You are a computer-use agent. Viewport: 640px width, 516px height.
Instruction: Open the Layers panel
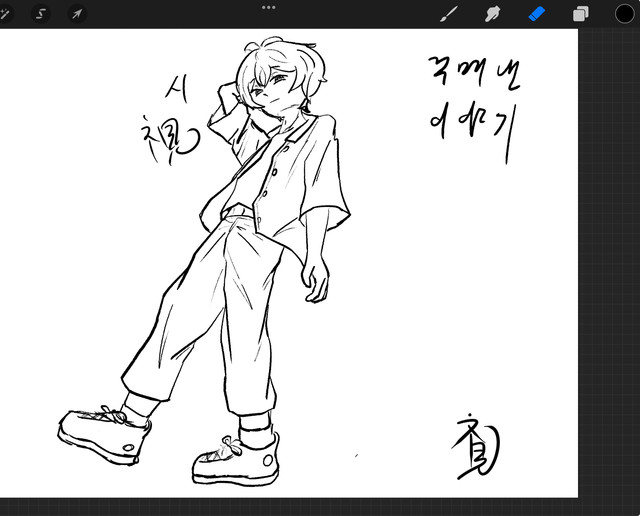coord(581,14)
